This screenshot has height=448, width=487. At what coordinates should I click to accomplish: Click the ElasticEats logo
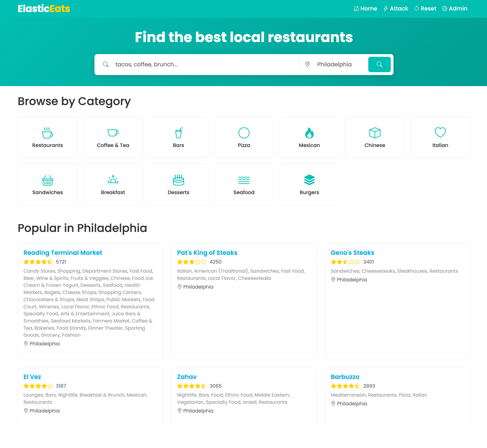pos(44,9)
